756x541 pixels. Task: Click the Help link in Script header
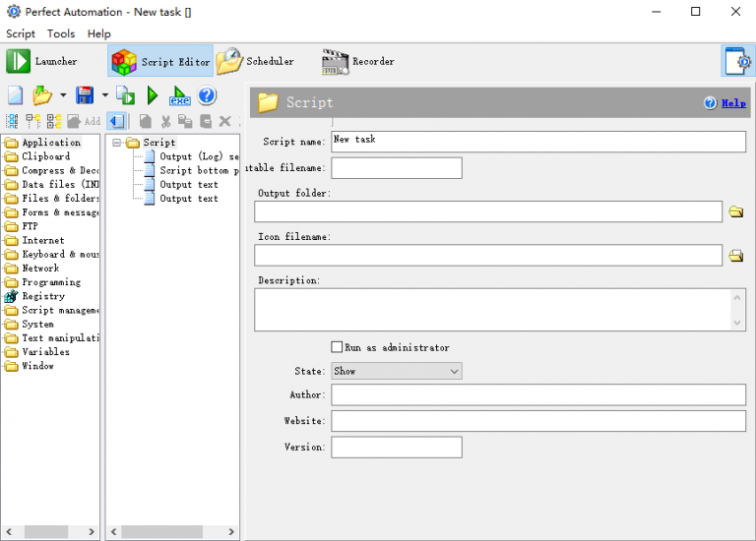tap(733, 102)
